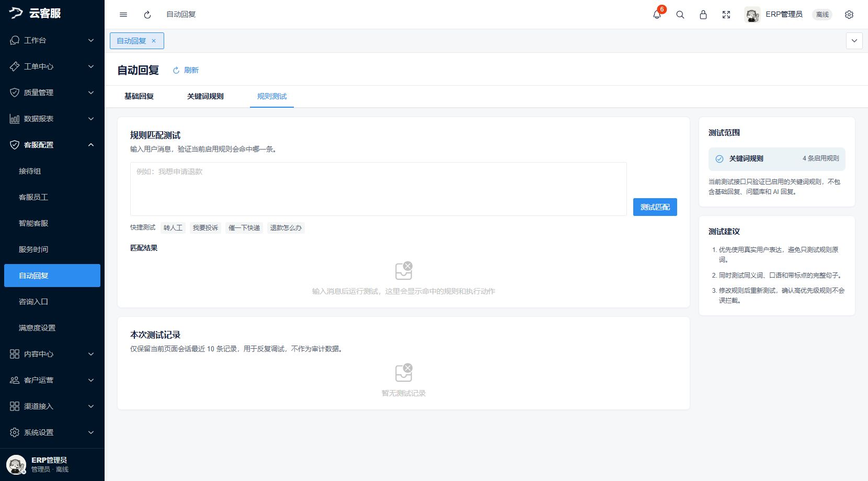Viewport: 868px width, 481px height.
Task: Use the 催一下快递 quick test chip
Action: tap(244, 228)
